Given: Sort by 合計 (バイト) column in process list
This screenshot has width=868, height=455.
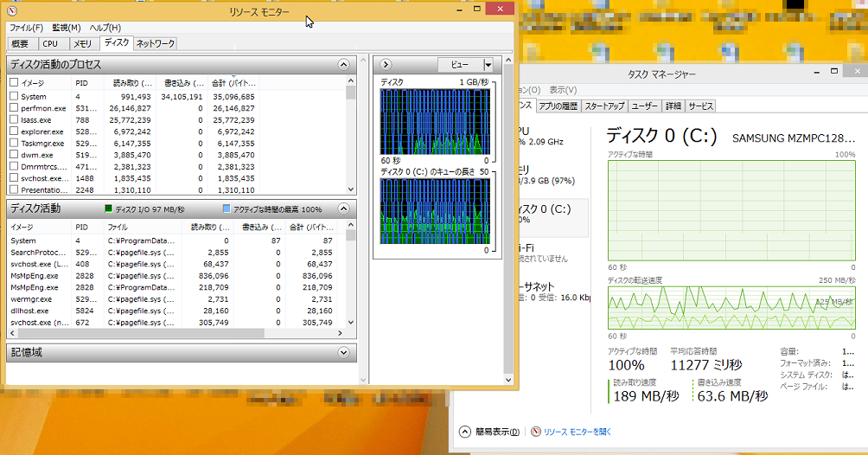Looking at the screenshot, I should 233,83.
